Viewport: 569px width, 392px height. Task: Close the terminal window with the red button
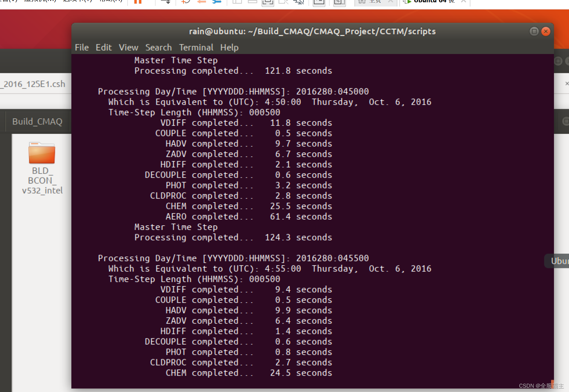[x=546, y=31]
